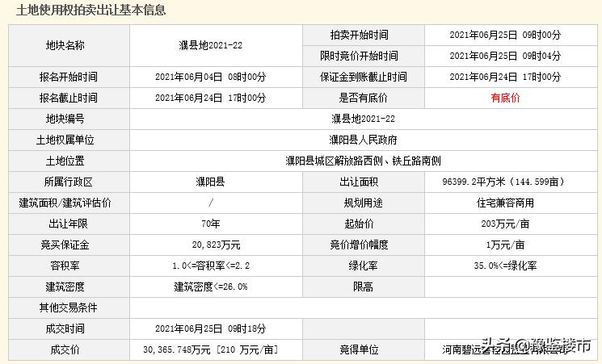Select the 其他交易条件 label
This screenshot has height=364, width=602.
69,308
